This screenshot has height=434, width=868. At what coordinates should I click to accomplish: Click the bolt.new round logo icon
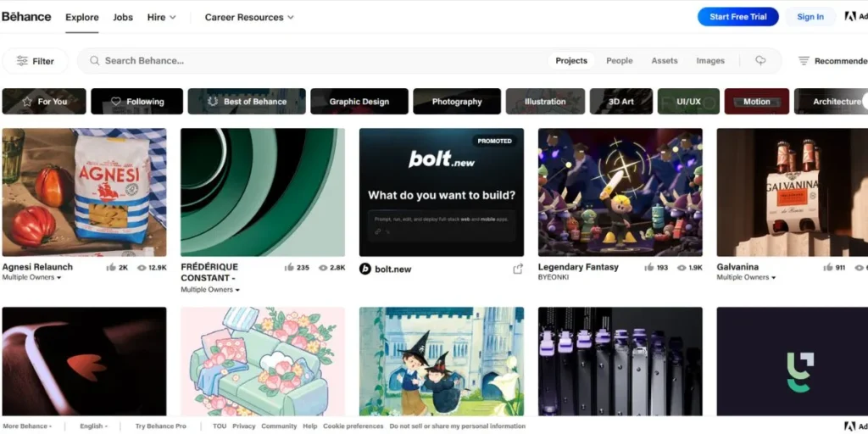pyautogui.click(x=364, y=269)
